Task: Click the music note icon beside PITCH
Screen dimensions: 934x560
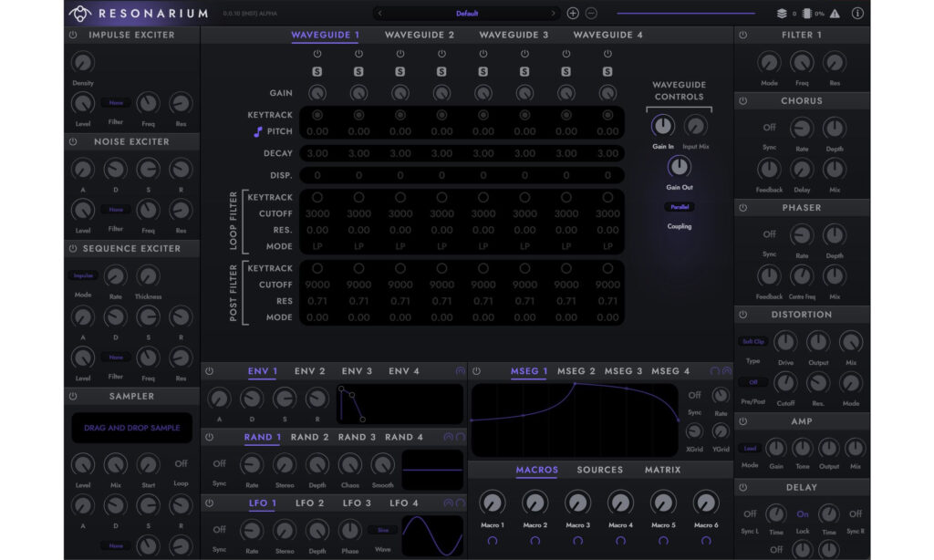Action: point(258,131)
